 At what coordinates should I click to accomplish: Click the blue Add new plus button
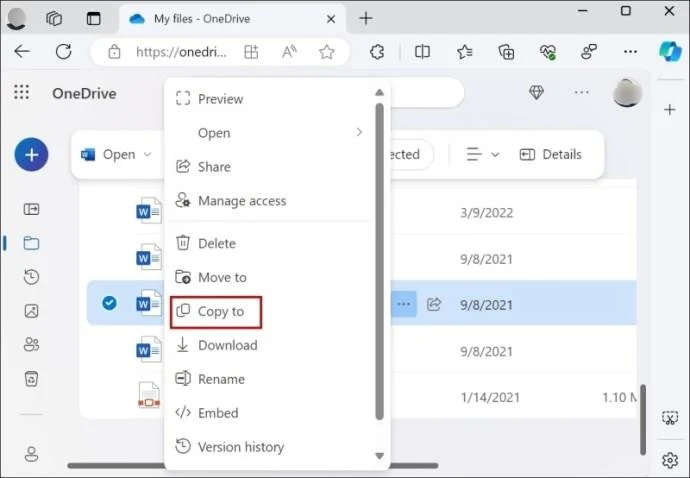tap(31, 154)
